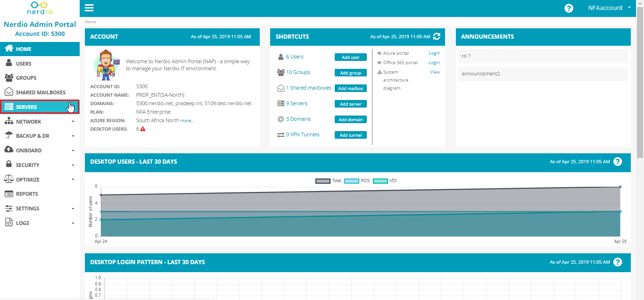This screenshot has height=300, width=644.
Task: Click the Shared Mailboxes envelope icon in sidebar
Action: pyautogui.click(x=8, y=92)
